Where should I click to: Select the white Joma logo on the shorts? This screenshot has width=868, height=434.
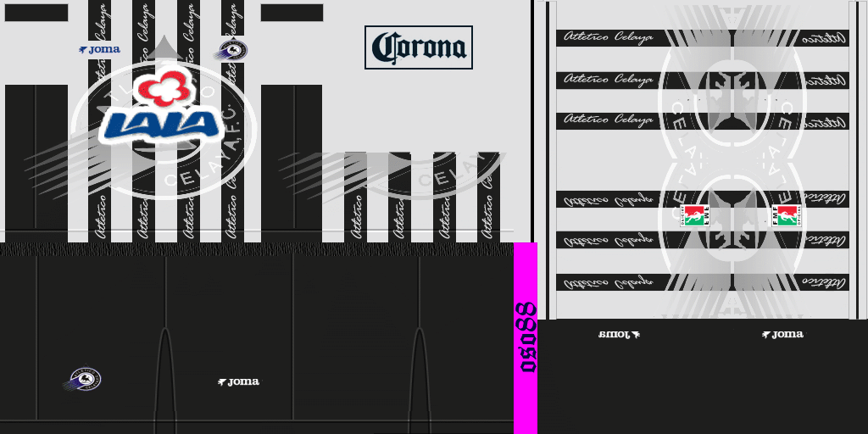pos(238,382)
